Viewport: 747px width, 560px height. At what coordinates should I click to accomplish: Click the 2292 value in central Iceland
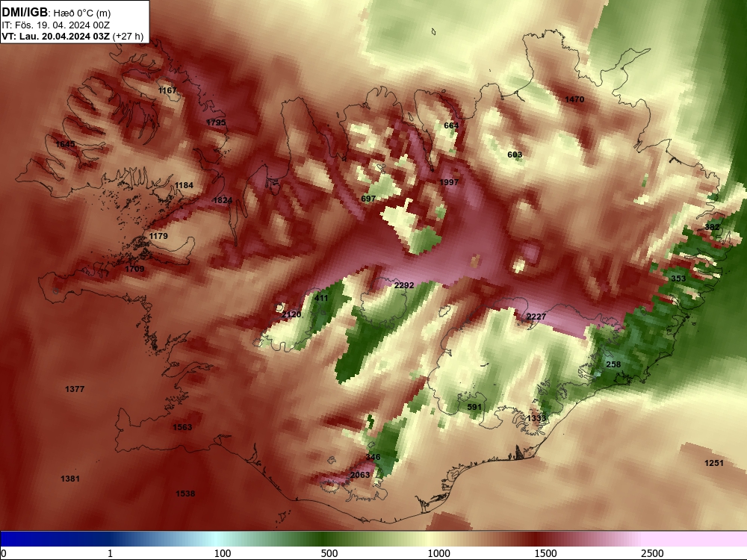tap(404, 286)
